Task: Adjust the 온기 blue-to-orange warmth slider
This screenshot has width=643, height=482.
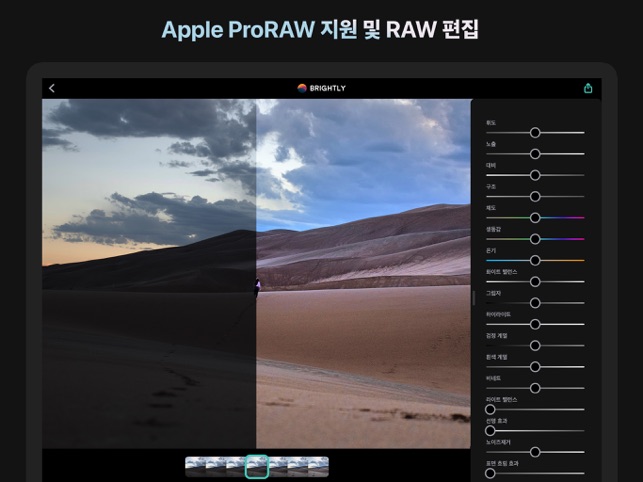Action: 535,260
